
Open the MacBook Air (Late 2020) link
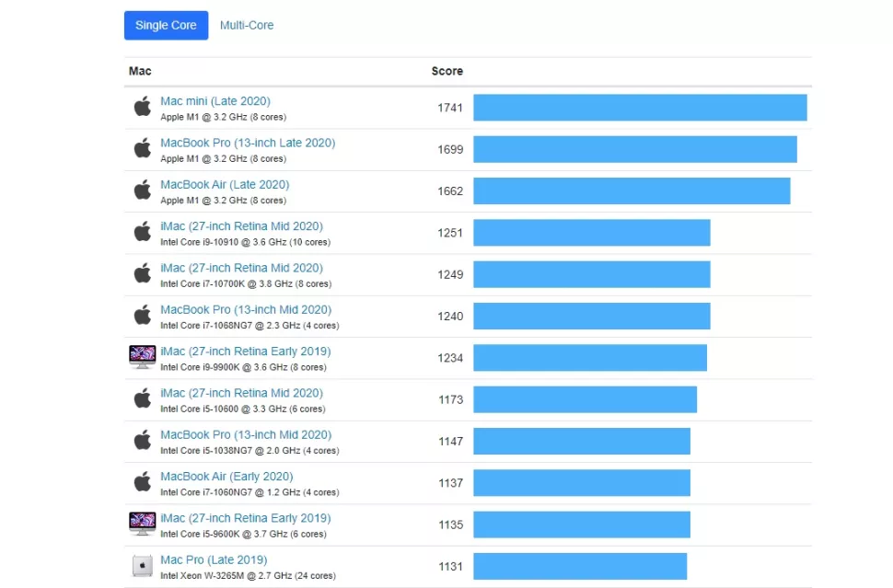click(225, 184)
